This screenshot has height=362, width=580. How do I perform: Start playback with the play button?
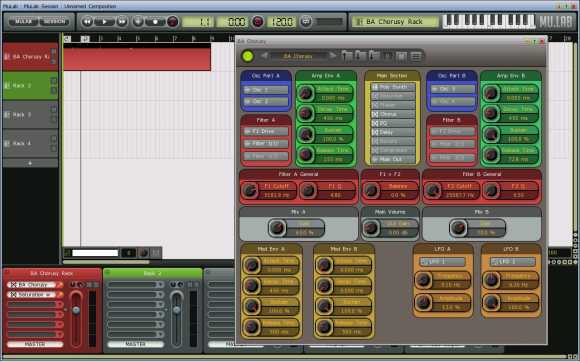(104, 21)
